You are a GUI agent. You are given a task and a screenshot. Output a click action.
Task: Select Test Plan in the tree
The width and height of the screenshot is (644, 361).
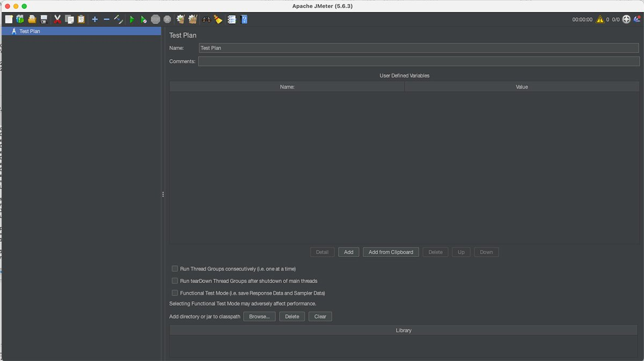[30, 31]
